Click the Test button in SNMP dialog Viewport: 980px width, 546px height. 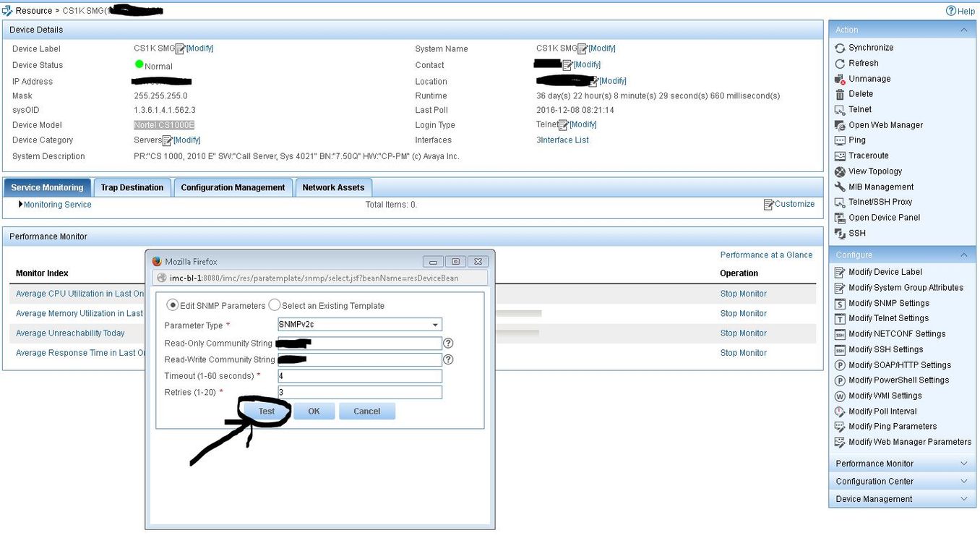(x=267, y=411)
